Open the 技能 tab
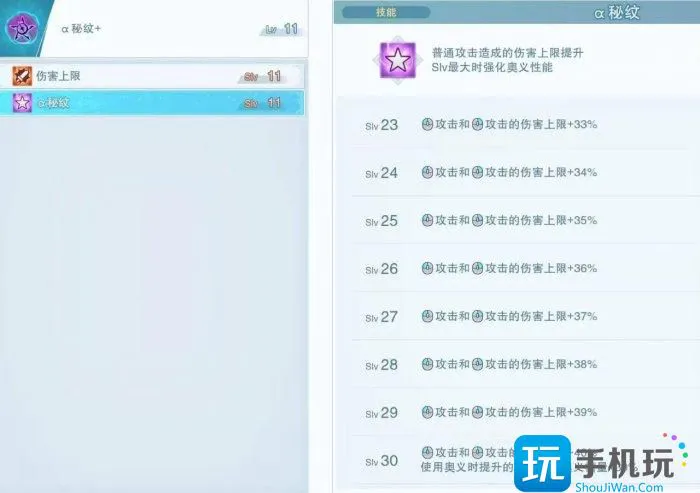This screenshot has height=493, width=700. pos(386,12)
